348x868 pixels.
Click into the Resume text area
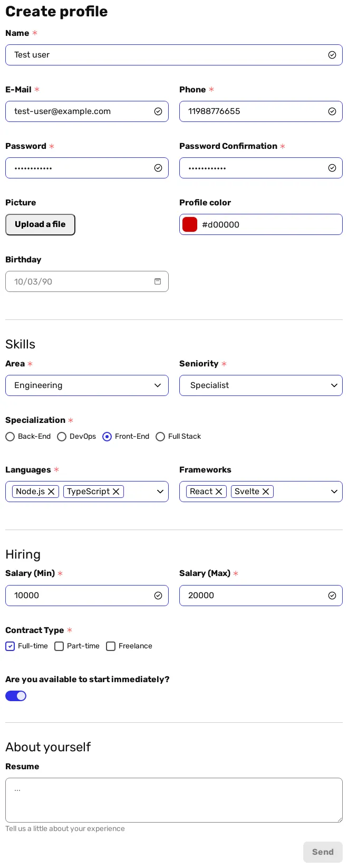tap(174, 800)
